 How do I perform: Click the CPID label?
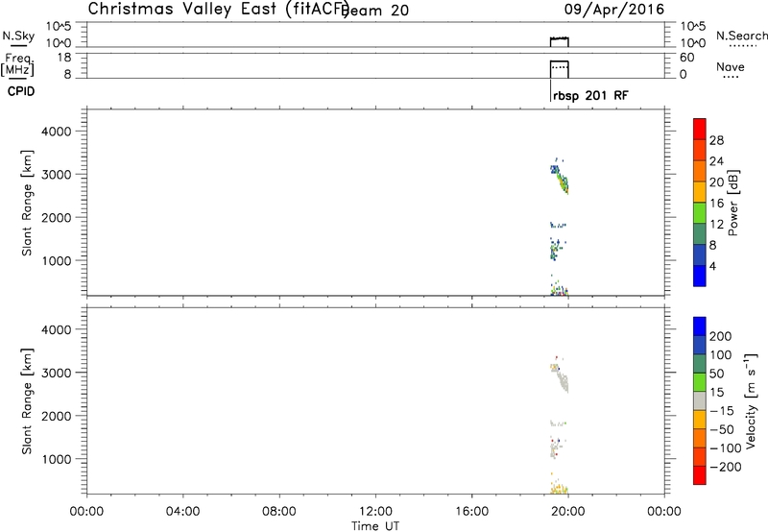(x=21, y=91)
